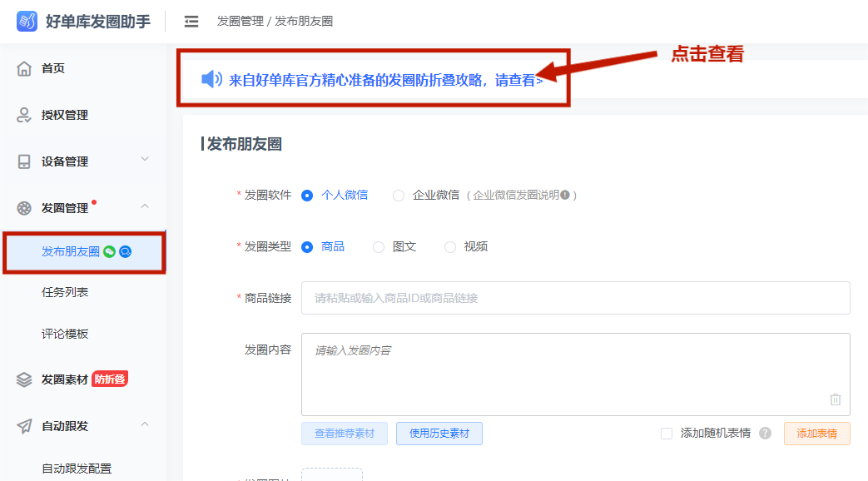
Task: Click the question mark help icon beside 添加随机表情
Action: pos(765,434)
